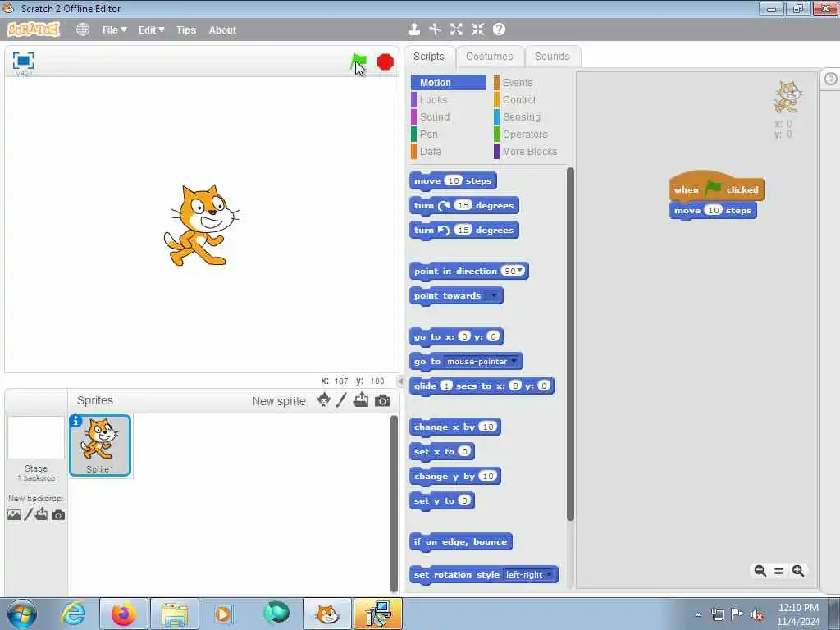The image size is (840, 630).
Task: Click the Scratch logo
Action: 33,30
